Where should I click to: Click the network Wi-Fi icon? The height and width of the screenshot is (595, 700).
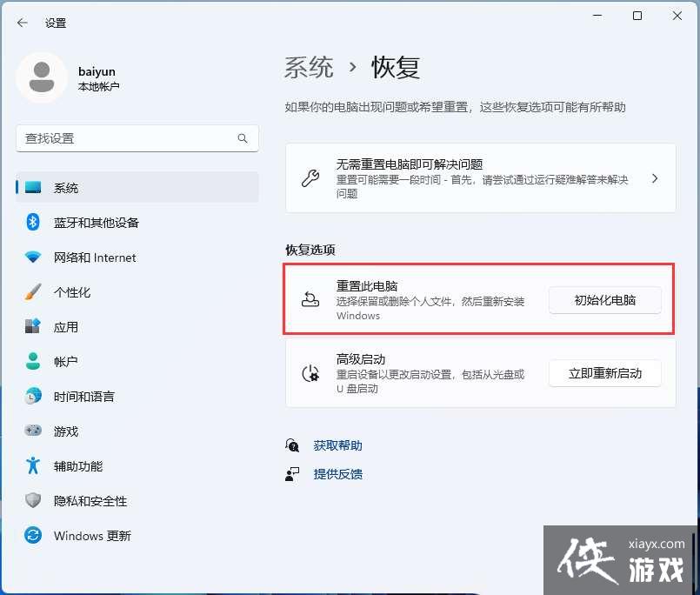pos(33,257)
